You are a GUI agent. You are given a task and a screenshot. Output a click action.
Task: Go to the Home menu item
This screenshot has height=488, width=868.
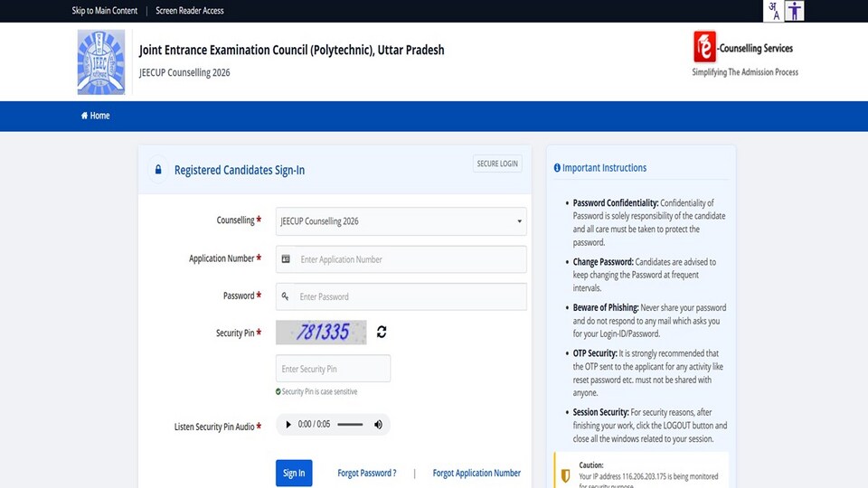(95, 116)
